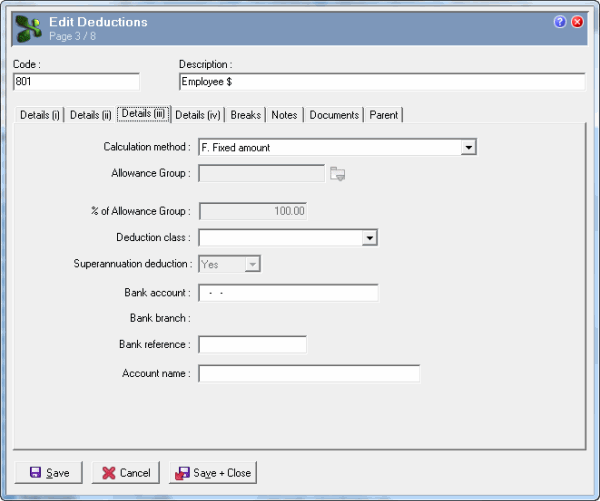Open the Details (iv) tab
600x501 pixels.
198,115
